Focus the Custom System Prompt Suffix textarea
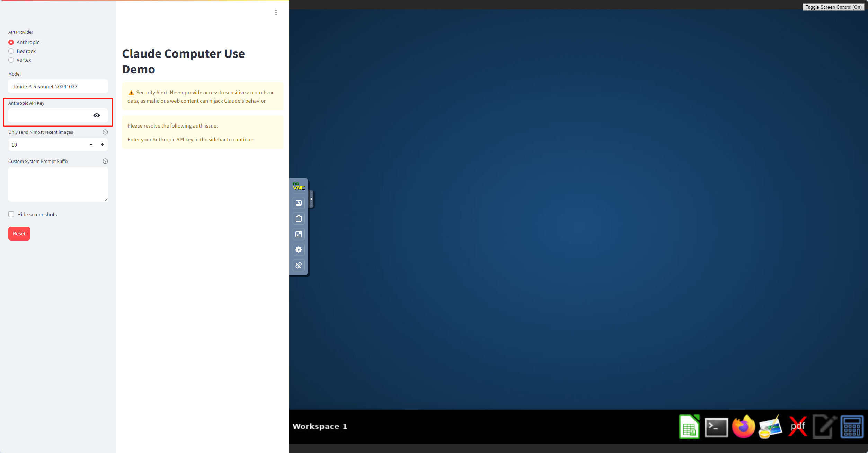Screen dimensions: 868x453 58,184
